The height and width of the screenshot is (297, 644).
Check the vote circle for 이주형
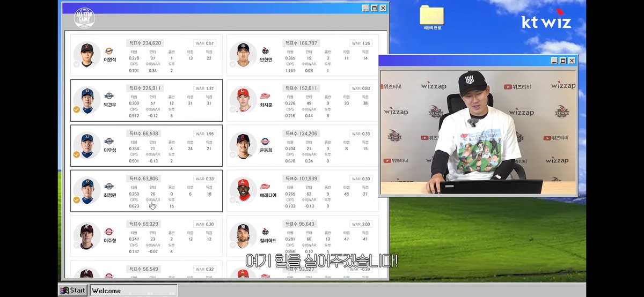(x=77, y=246)
